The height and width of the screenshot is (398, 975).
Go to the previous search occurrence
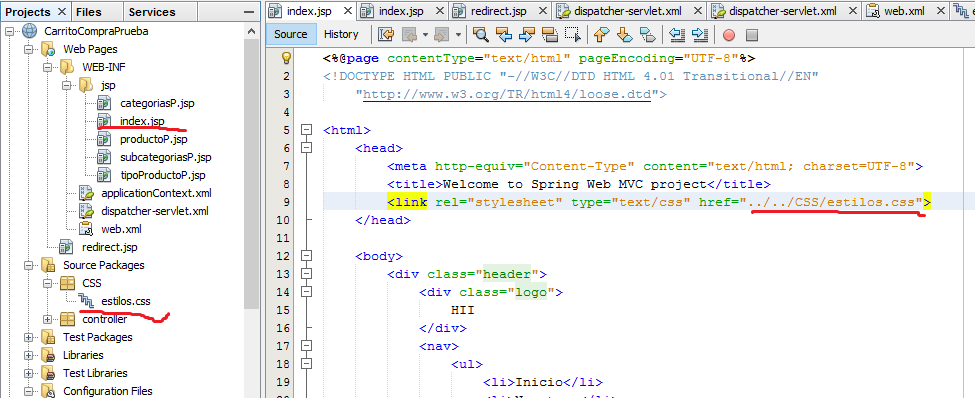click(504, 34)
